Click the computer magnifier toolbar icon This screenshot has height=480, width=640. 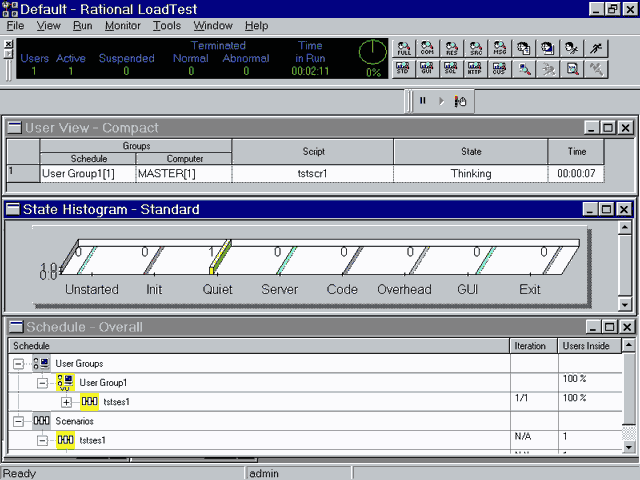pos(524,69)
